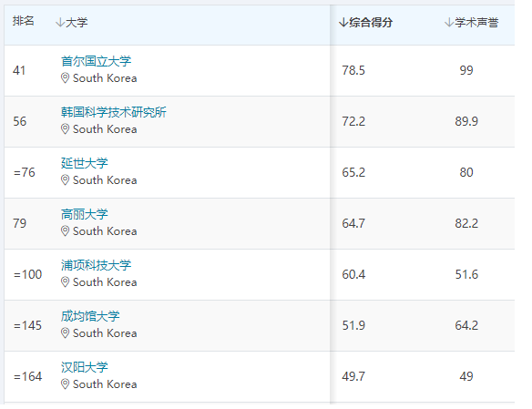
Task: Sort by 综合得分 column arrow
Action: click(x=343, y=23)
